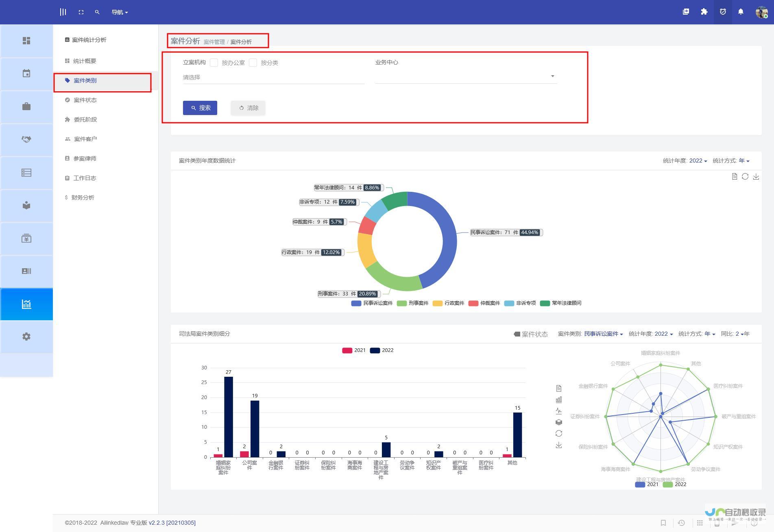Image resolution: width=774 pixels, height=532 pixels.
Task: Open the alarm clock reminders icon
Action: [723, 12]
